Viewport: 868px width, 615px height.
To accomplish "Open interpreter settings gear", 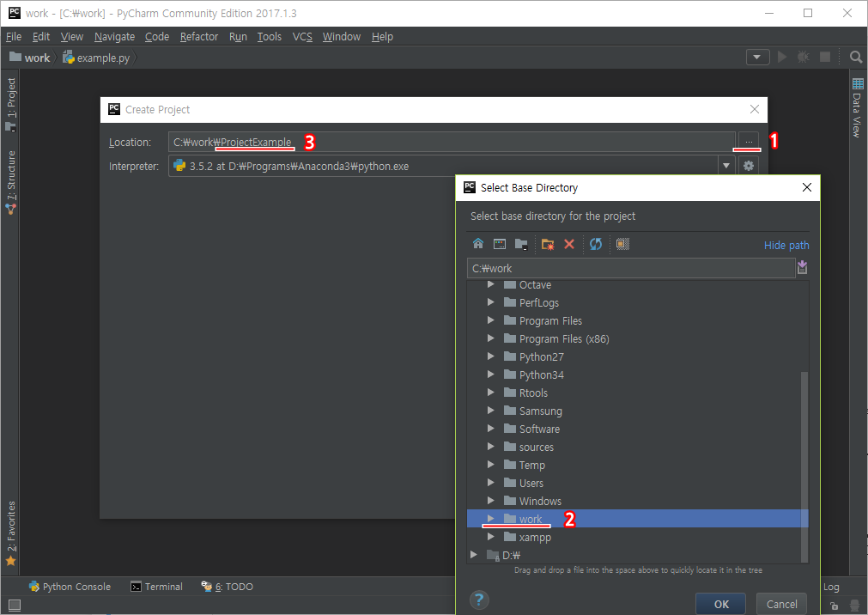I will (x=749, y=166).
